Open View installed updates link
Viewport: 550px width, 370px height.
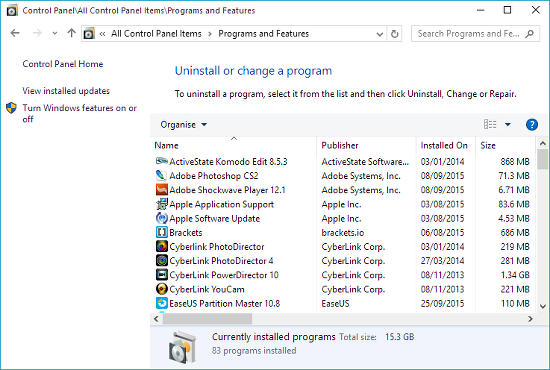(66, 91)
